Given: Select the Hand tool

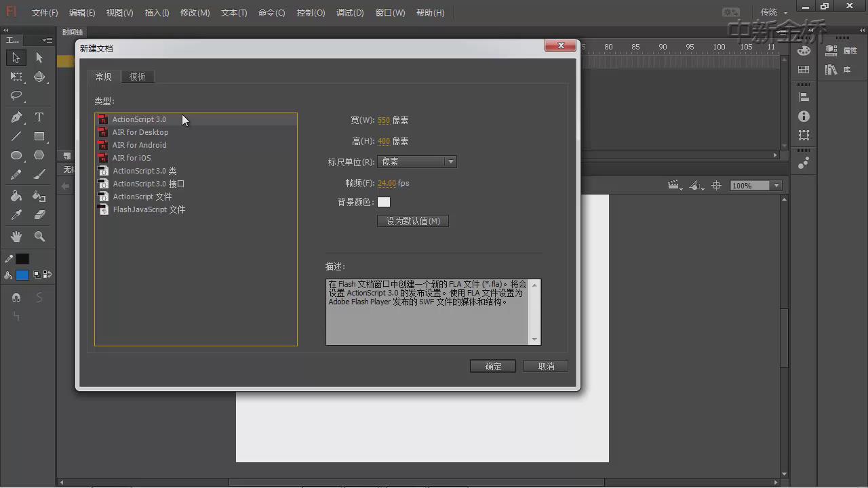Looking at the screenshot, I should pos(16,237).
